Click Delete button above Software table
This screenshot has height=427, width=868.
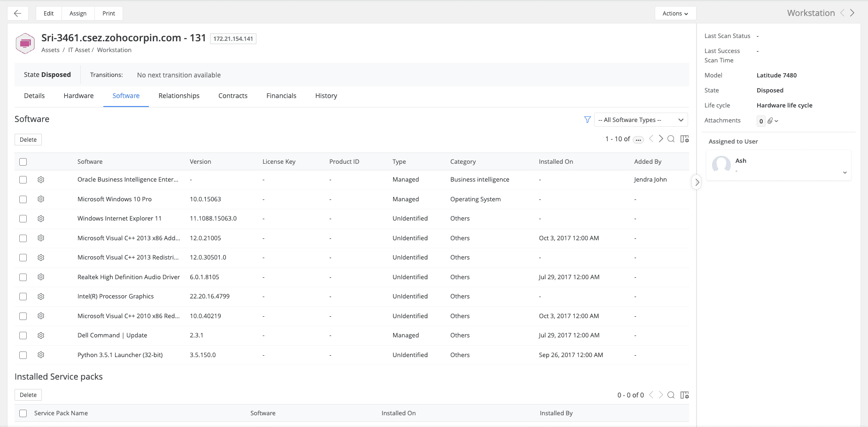click(x=28, y=140)
